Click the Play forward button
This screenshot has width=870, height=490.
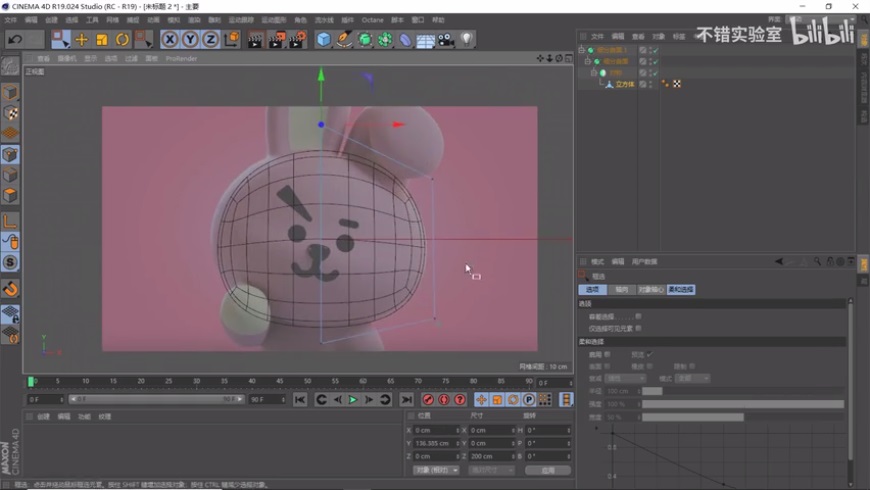tap(352, 400)
